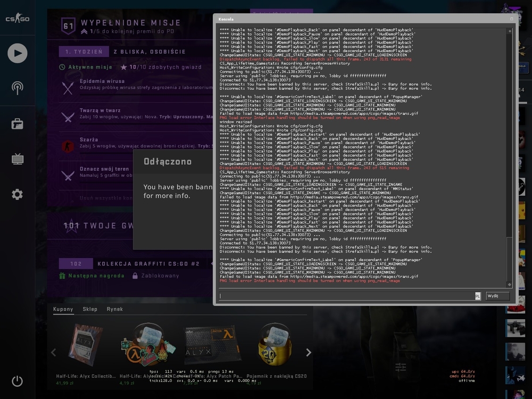The width and height of the screenshot is (532, 399).
Task: Click the Wyślij button in the console
Action: 497,296
